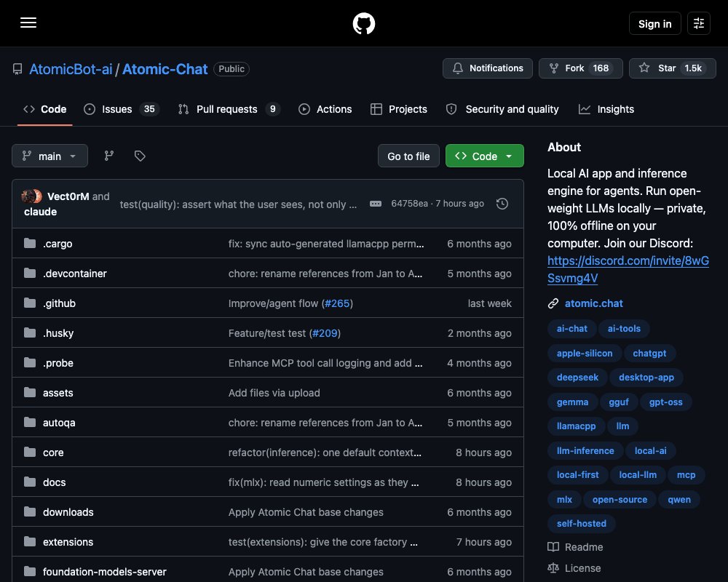
Task: Open appearance settings slider icon
Action: (699, 23)
